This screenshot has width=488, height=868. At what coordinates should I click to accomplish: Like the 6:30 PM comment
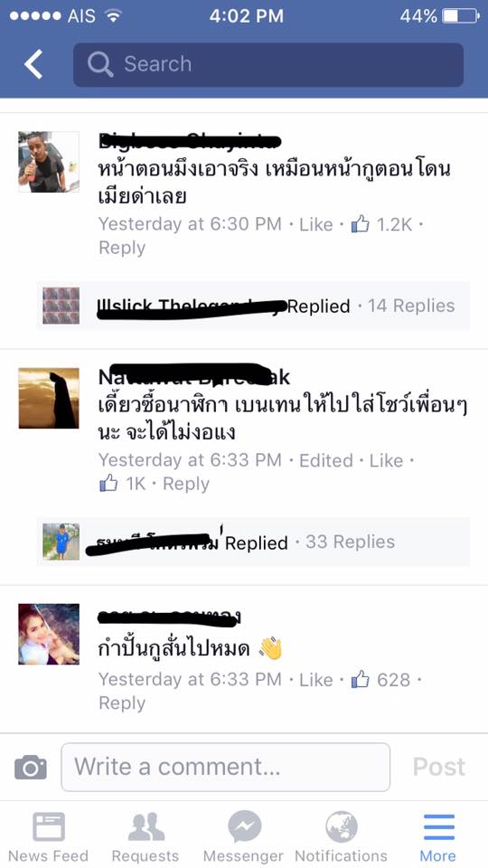[316, 224]
